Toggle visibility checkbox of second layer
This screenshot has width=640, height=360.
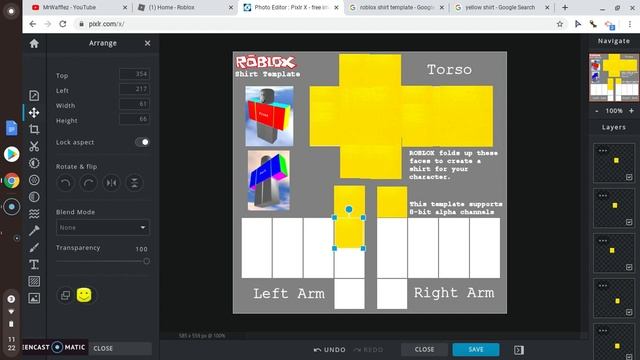(629, 222)
